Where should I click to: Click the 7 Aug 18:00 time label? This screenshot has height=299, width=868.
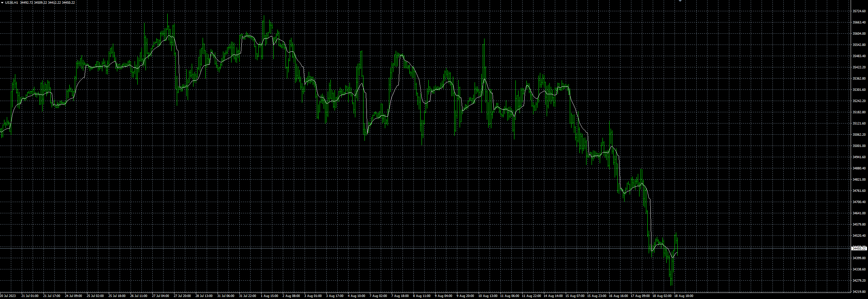pyautogui.click(x=400, y=296)
